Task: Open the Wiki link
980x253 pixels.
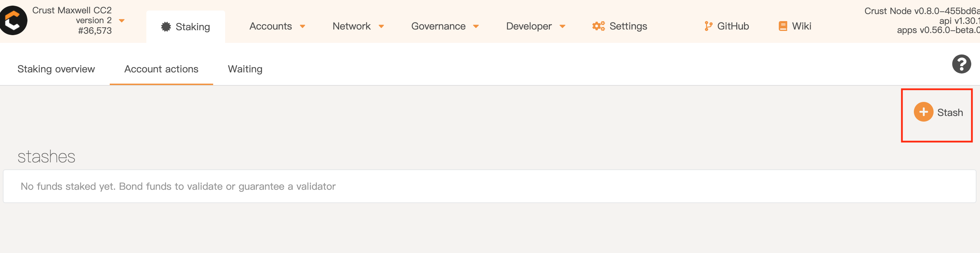Action: tap(801, 26)
